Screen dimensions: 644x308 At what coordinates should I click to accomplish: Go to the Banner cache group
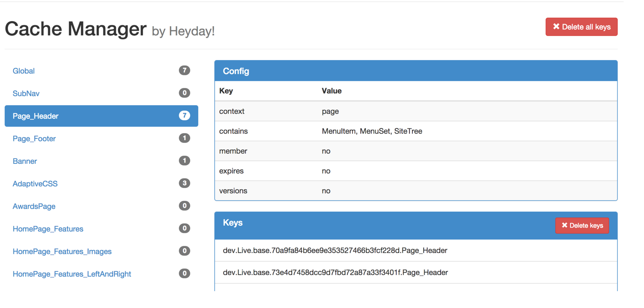coord(25,161)
